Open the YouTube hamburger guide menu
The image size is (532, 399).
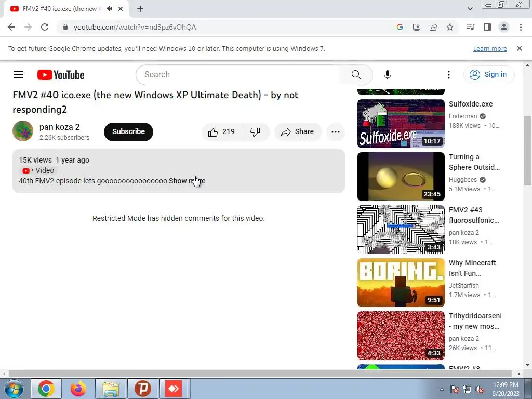[x=19, y=75]
